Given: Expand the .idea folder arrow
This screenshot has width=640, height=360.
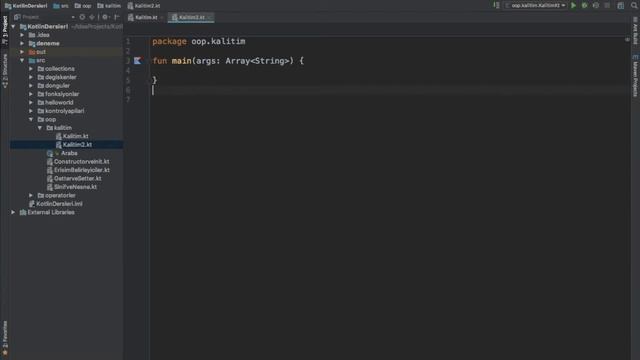Looking at the screenshot, I should [22, 35].
